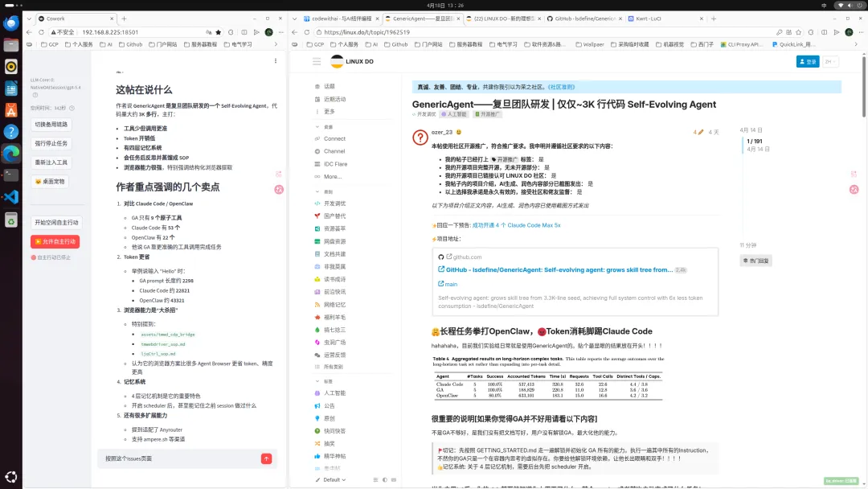Collapse the 类别 section in the sidebar
Image resolution: width=868 pixels, height=489 pixels.
click(x=317, y=191)
